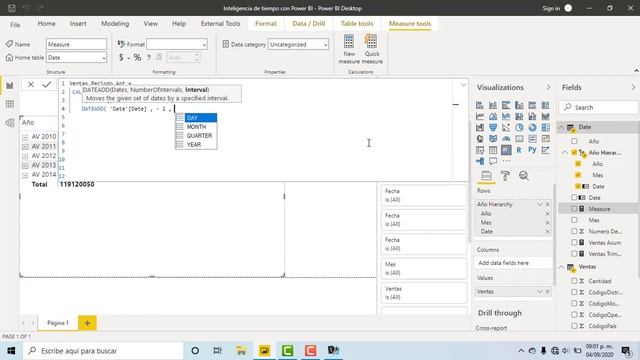Select the R script visual
The height and width of the screenshot is (360, 640).
pyautogui.click(x=519, y=150)
